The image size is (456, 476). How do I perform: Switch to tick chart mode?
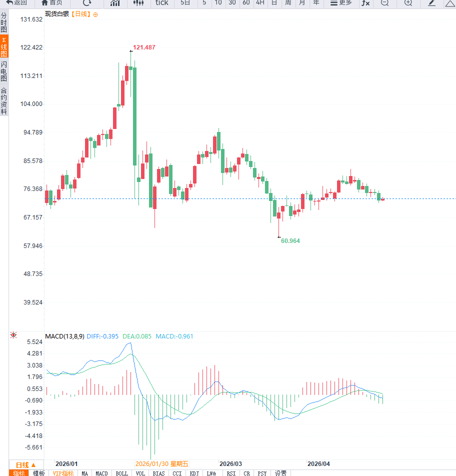click(162, 3)
